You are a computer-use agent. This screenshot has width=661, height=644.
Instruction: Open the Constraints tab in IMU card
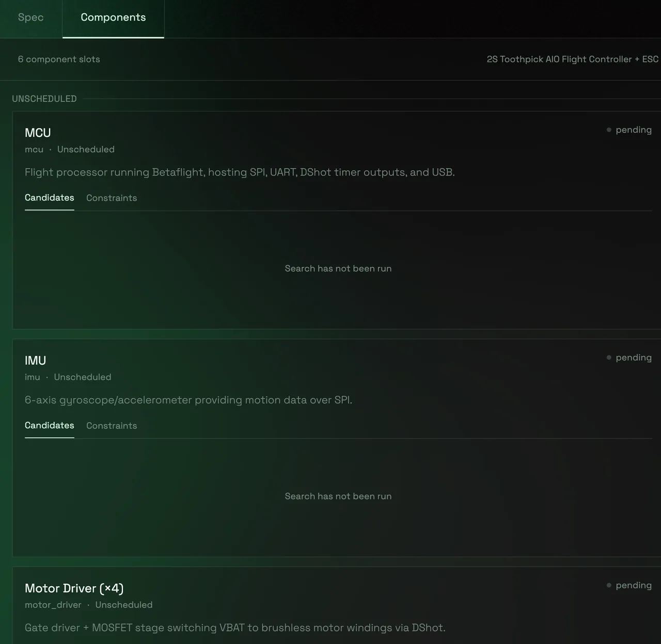tap(112, 425)
